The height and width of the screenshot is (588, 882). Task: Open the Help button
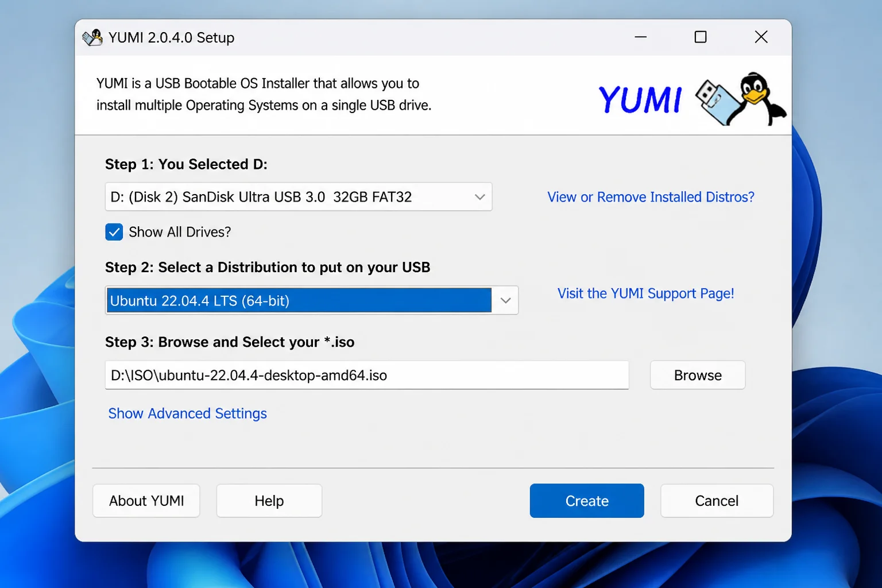[269, 501]
